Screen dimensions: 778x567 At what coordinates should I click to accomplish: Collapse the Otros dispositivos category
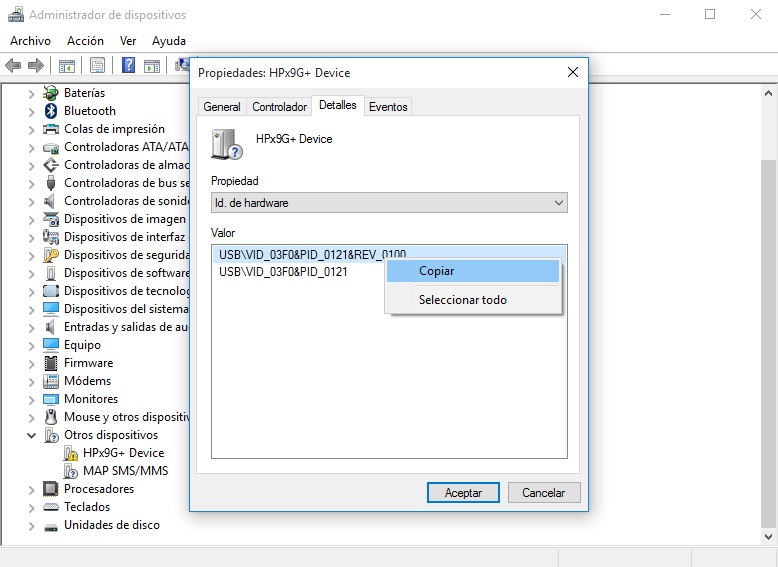point(31,436)
